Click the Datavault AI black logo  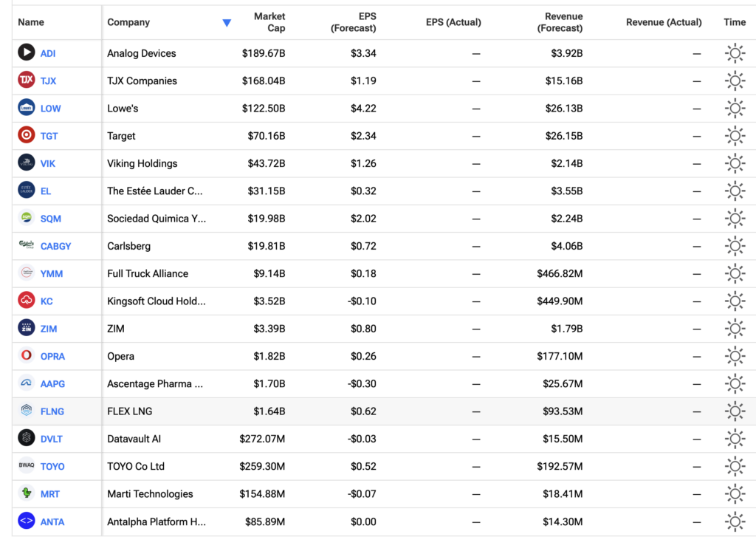[27, 438]
